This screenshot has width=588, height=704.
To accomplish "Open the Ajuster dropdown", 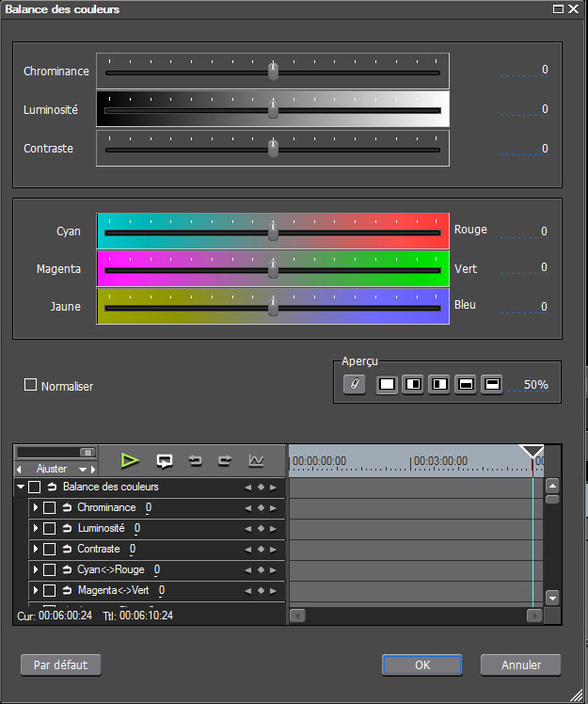I will pyautogui.click(x=56, y=469).
